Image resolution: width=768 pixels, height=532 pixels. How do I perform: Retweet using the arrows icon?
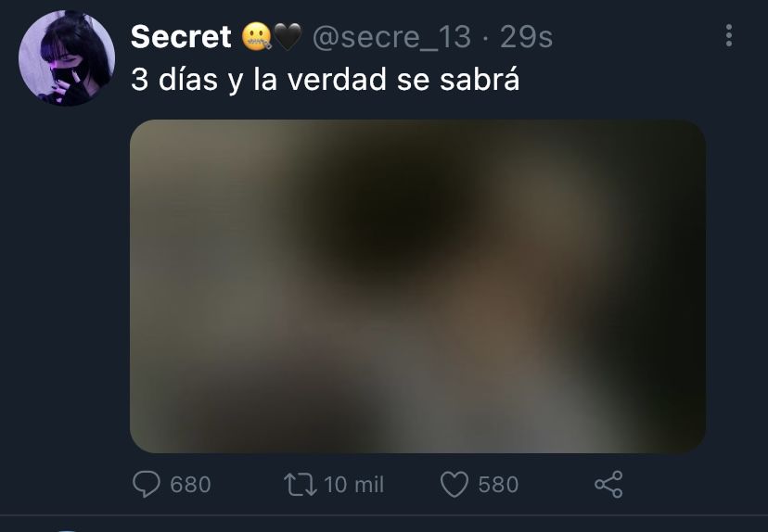click(x=301, y=484)
